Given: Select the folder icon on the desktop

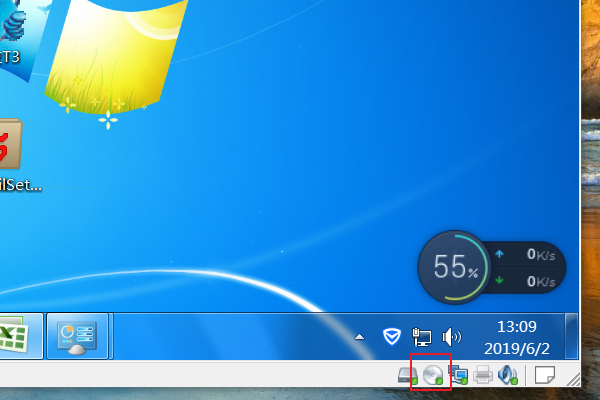Looking at the screenshot, I should (11, 144).
